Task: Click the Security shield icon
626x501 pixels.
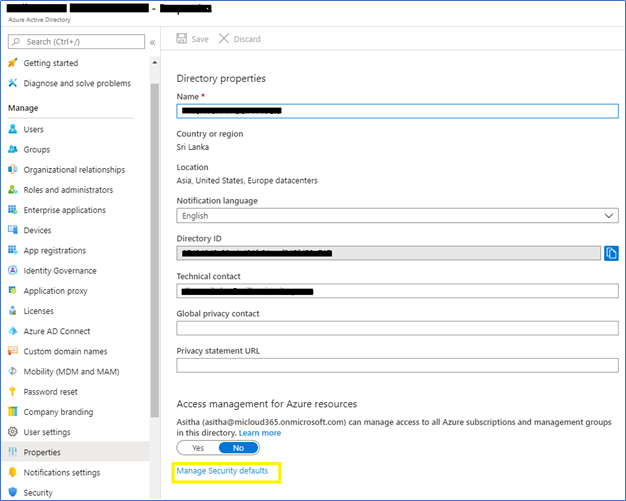Action: pos(13,492)
